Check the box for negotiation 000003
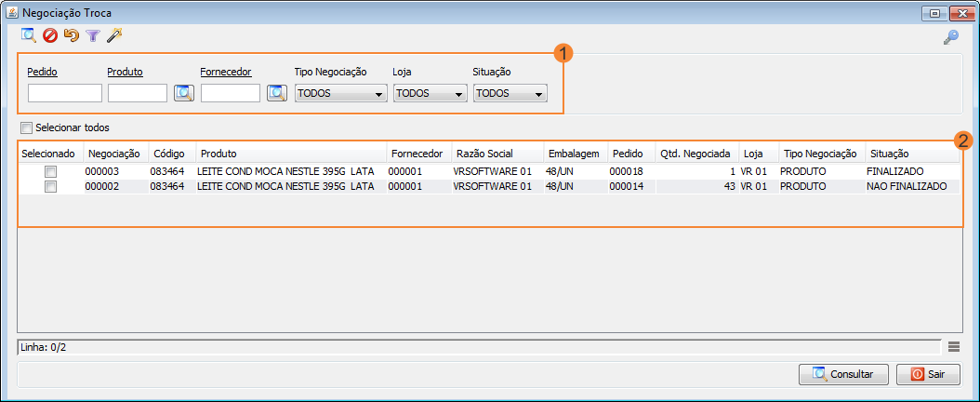980x402 pixels. pos(51,172)
